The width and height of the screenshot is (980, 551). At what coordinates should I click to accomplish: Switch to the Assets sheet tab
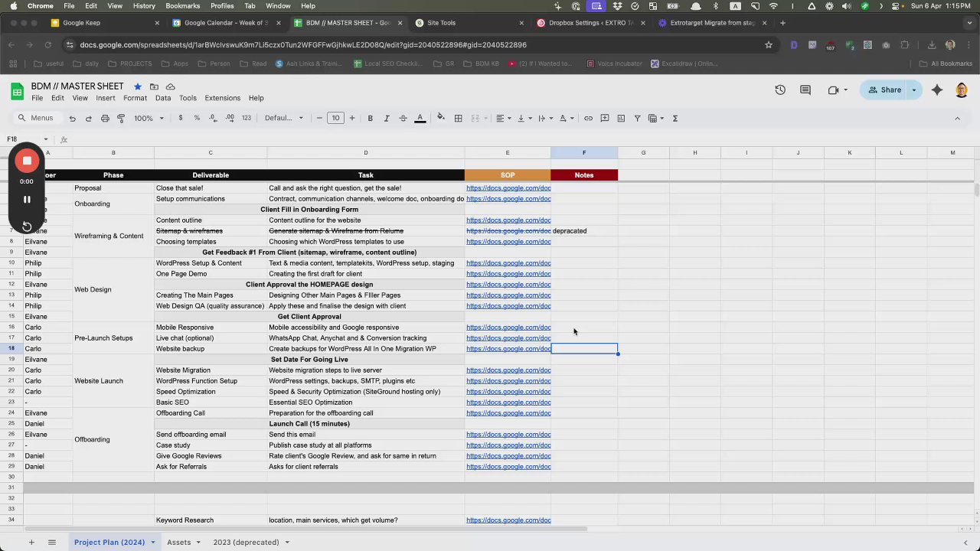pyautogui.click(x=178, y=543)
